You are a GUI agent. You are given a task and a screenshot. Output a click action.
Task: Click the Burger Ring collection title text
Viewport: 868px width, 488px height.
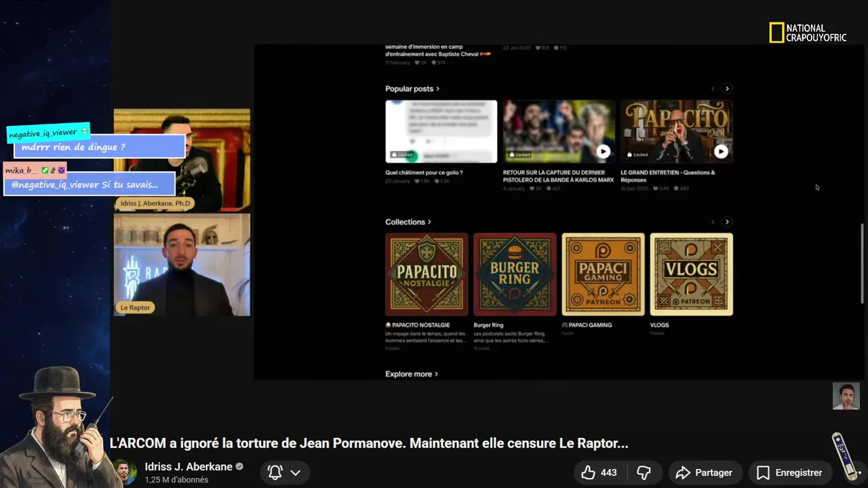(x=488, y=325)
